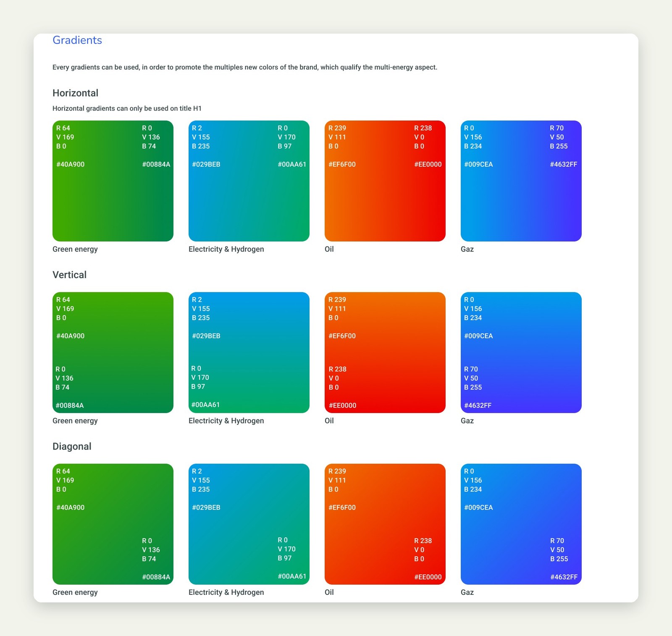This screenshot has height=636, width=672.
Task: Click the diagonal Oil gradient swatch
Action: tap(385, 524)
